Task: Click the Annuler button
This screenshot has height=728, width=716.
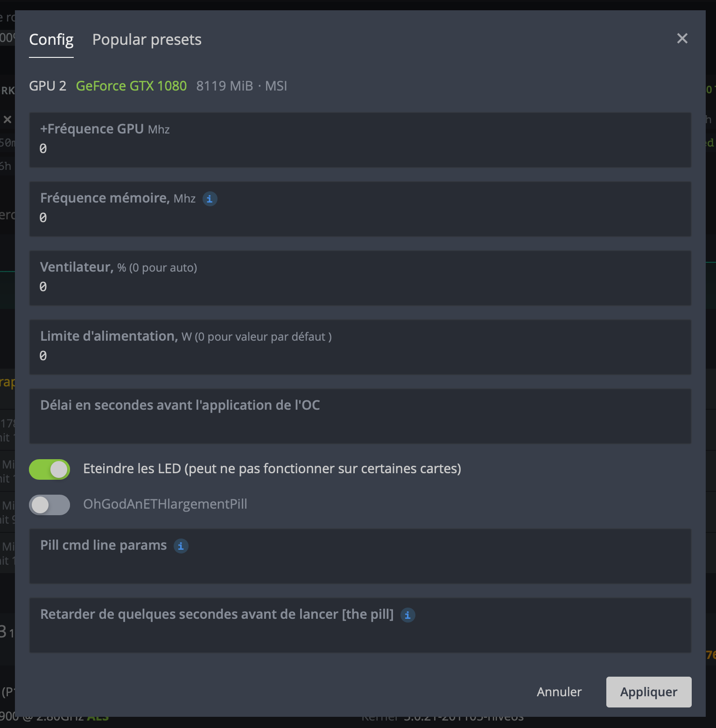Action: coord(559,692)
